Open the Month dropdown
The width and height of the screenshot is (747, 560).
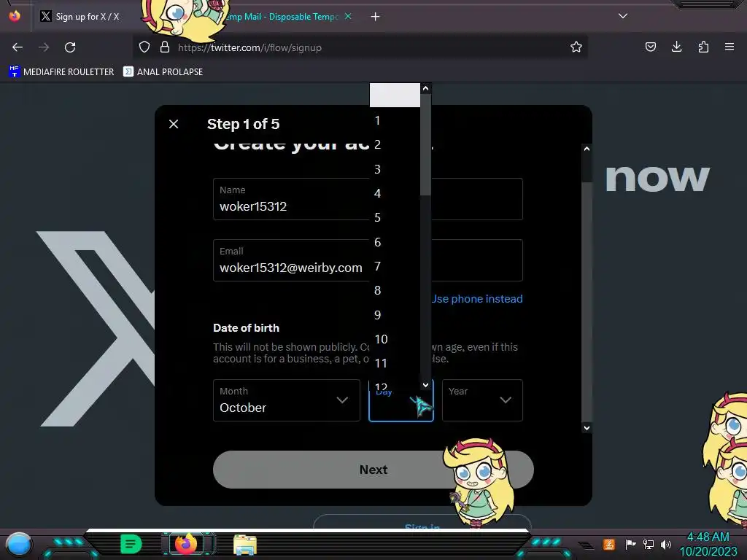tap(286, 400)
